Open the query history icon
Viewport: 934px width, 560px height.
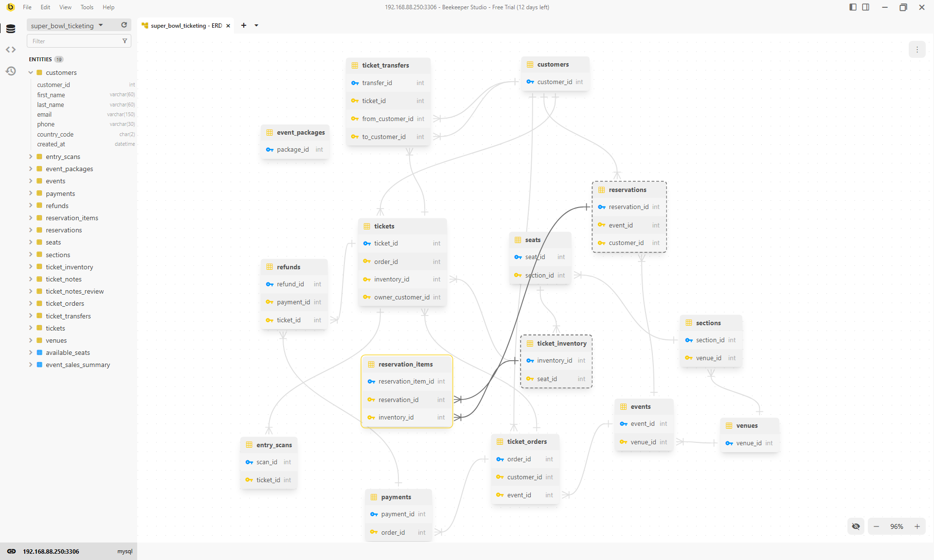coord(11,71)
